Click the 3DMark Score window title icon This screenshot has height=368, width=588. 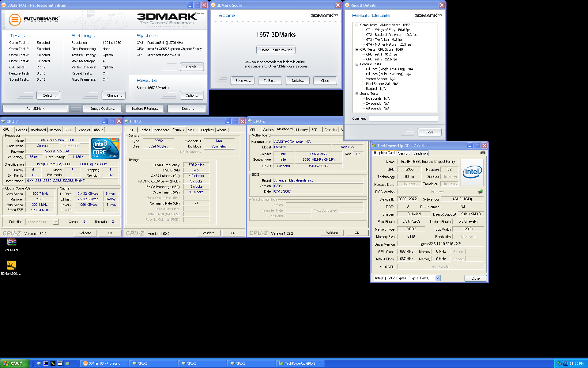click(213, 5)
